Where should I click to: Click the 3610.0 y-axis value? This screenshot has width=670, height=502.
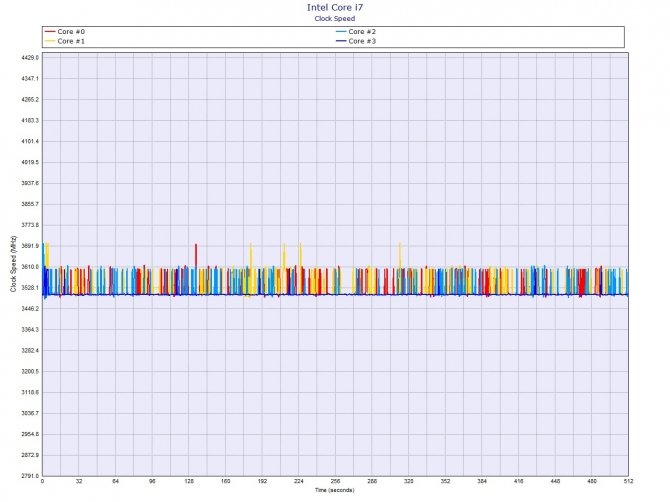point(30,267)
